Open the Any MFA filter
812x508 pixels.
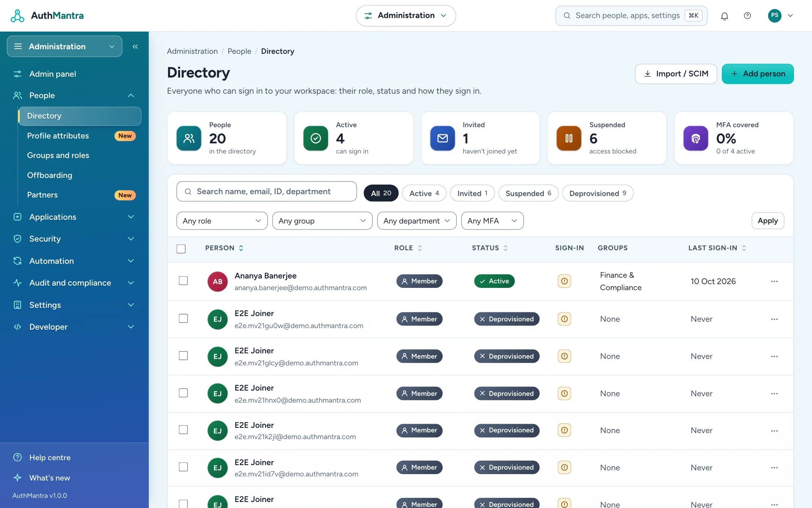tap(492, 221)
